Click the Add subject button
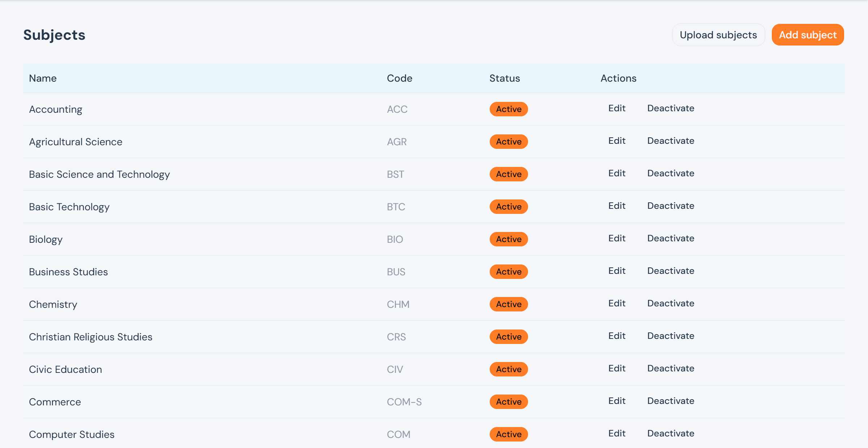The height and width of the screenshot is (448, 868). [x=808, y=35]
